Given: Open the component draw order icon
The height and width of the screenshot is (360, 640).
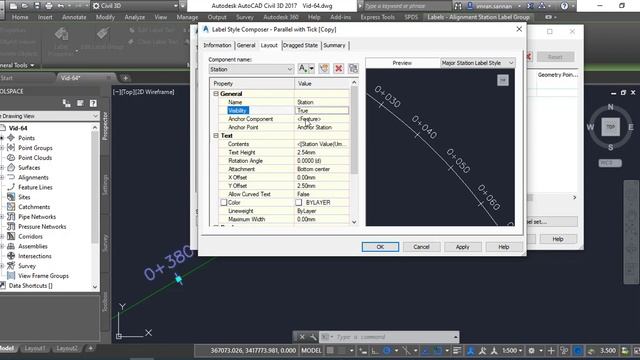Looking at the screenshot, I should [353, 69].
